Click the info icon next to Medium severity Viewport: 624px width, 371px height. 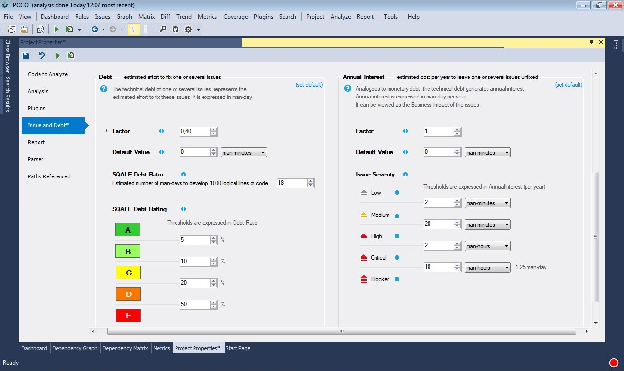[397, 216]
